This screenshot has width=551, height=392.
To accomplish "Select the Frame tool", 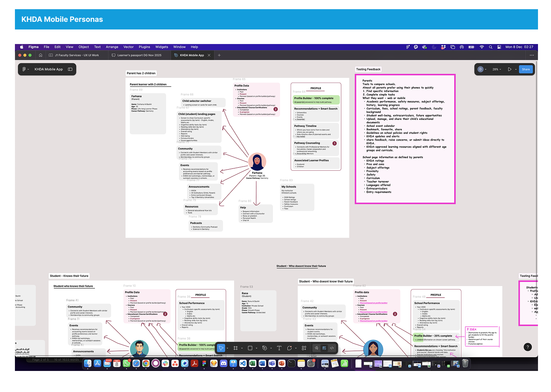I will tap(236, 348).
